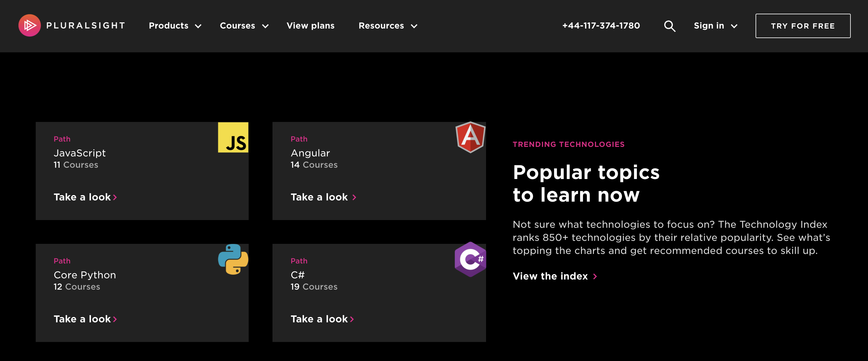This screenshot has width=868, height=361.
Task: Click the pink arrow next to View the index
Action: click(x=595, y=277)
